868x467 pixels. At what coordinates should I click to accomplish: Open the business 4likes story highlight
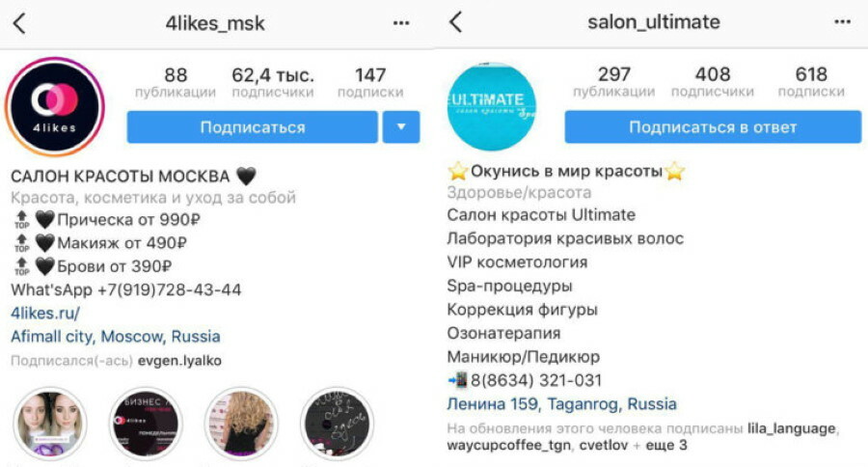(147, 424)
